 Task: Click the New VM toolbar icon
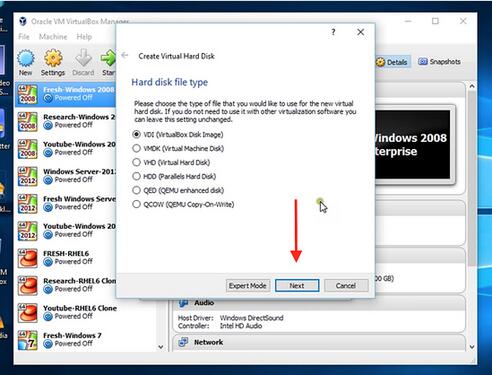coord(26,63)
